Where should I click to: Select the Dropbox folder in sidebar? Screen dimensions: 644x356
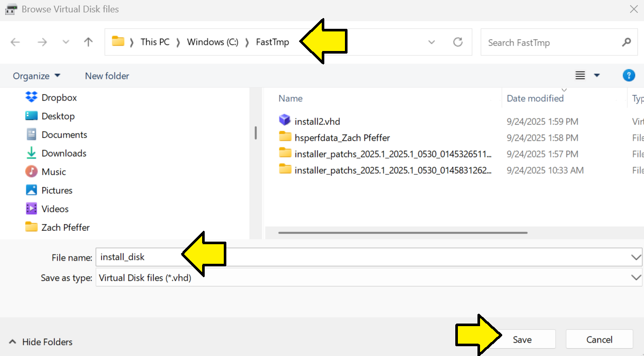[x=58, y=97]
